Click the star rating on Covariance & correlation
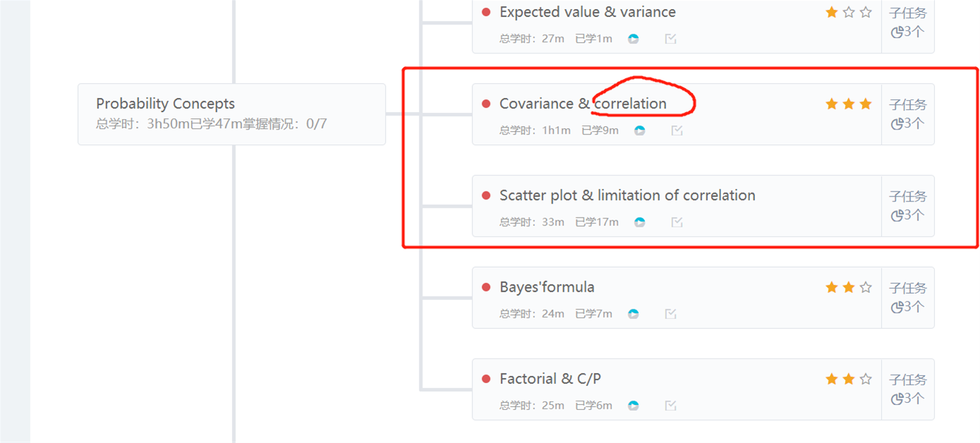Viewport: 980px width, 443px height. click(849, 104)
